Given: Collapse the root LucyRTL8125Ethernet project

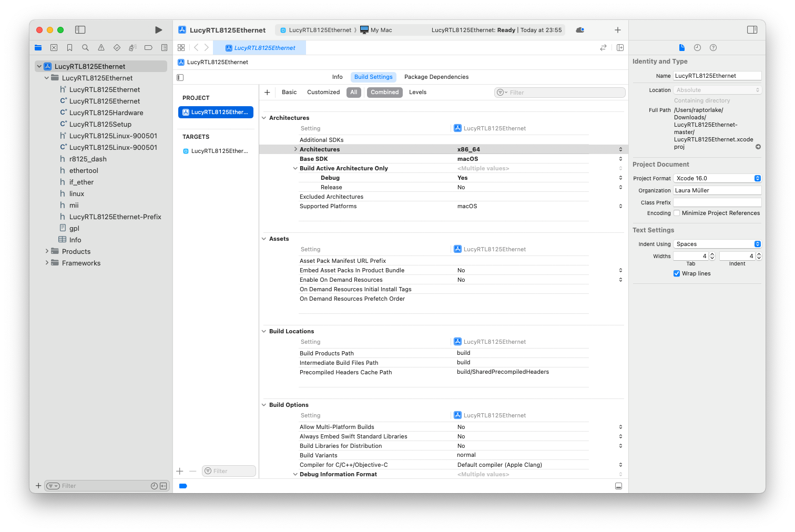Looking at the screenshot, I should (39, 67).
